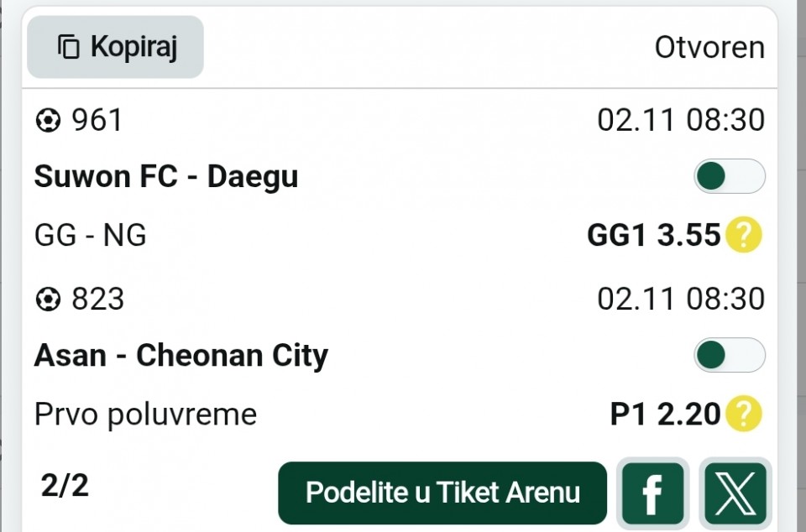Click the soccer ball icon beside 823
Screen dimensions: 806x532
[48, 300]
